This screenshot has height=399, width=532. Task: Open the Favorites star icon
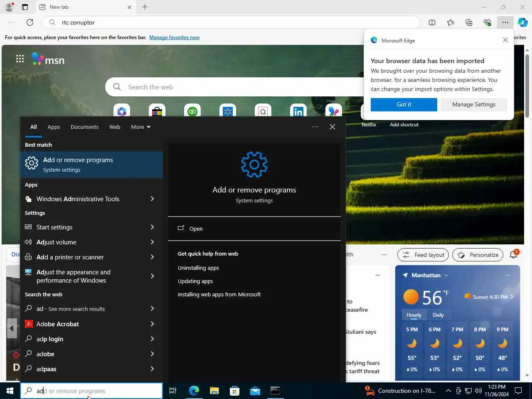[x=451, y=22]
